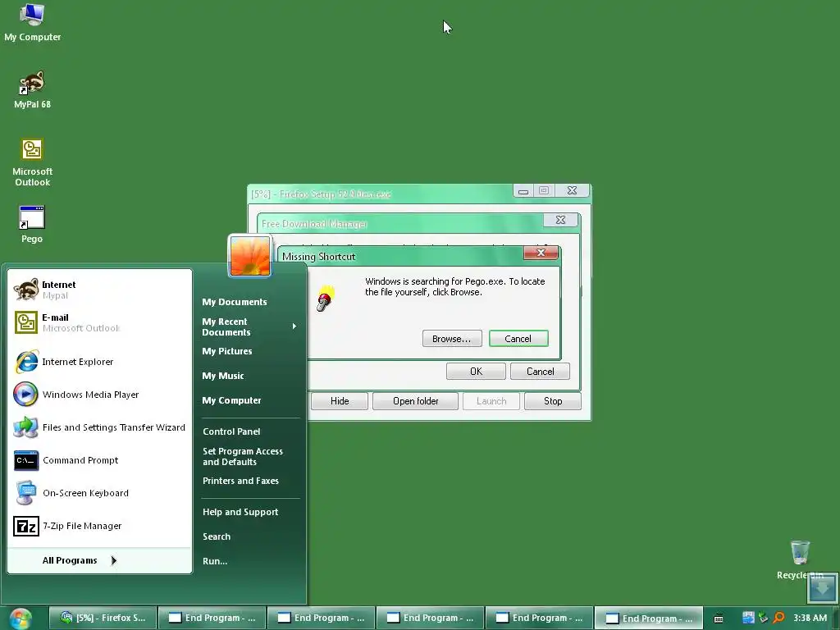The height and width of the screenshot is (630, 840).
Task: Click Browse... in the Missing Shortcut dialog
Action: click(x=452, y=339)
